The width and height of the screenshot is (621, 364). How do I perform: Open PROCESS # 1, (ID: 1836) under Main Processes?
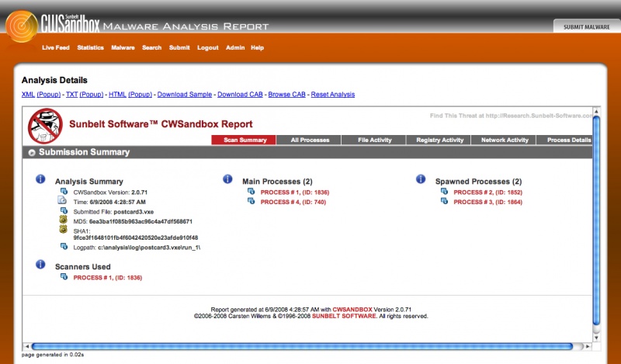[295, 192]
